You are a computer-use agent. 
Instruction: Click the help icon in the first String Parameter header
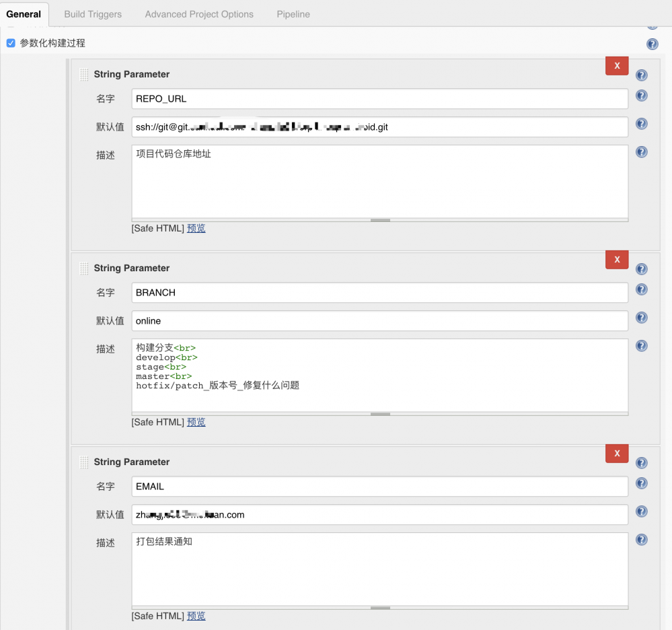click(641, 75)
